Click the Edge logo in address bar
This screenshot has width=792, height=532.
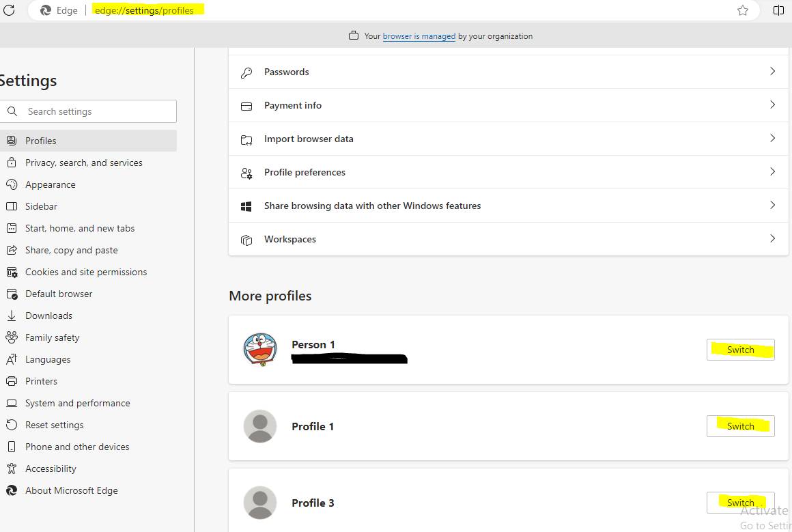pos(46,11)
